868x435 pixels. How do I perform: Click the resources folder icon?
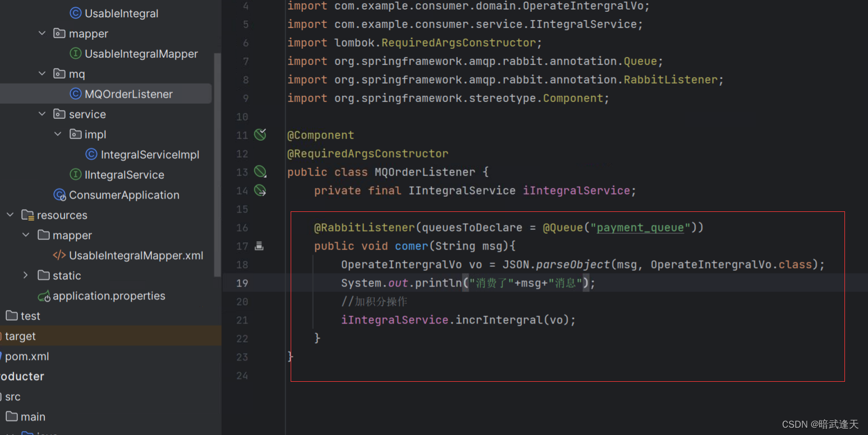pyautogui.click(x=27, y=215)
